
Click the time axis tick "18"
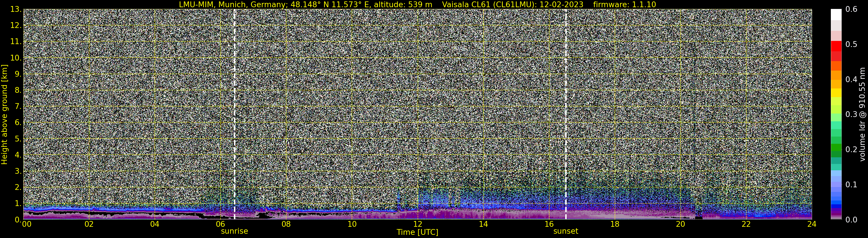[x=614, y=224]
